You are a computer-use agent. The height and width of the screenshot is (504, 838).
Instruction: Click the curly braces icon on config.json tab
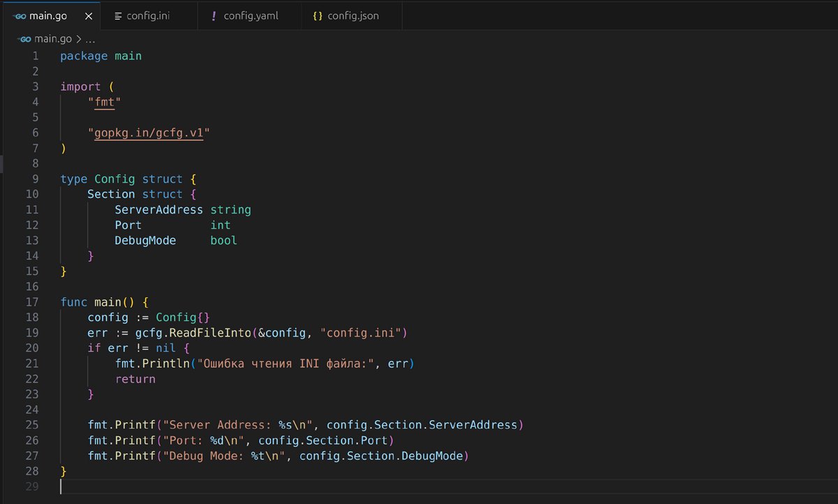pyautogui.click(x=318, y=15)
